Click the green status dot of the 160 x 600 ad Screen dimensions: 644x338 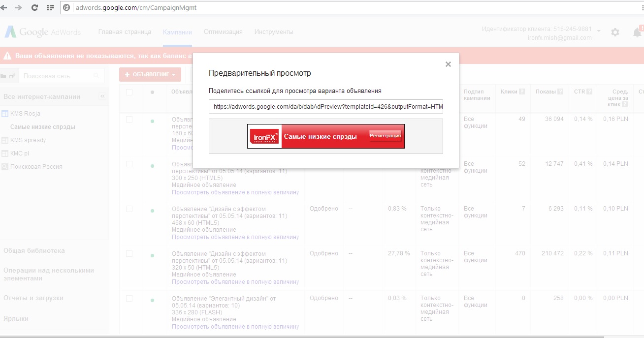click(x=152, y=121)
